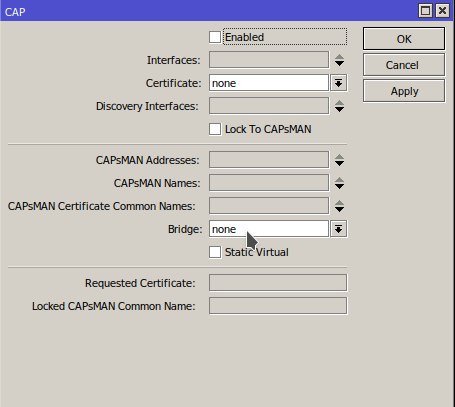Expand the Discovery Interfaces field arrows
This screenshot has width=455, height=407.
pyautogui.click(x=339, y=106)
